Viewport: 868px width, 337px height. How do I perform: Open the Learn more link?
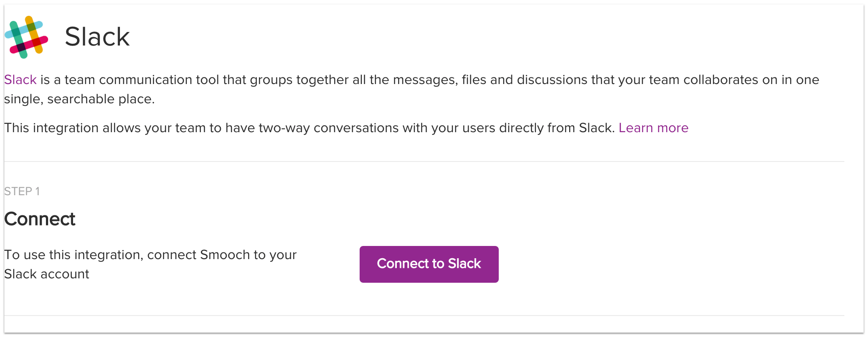point(653,128)
